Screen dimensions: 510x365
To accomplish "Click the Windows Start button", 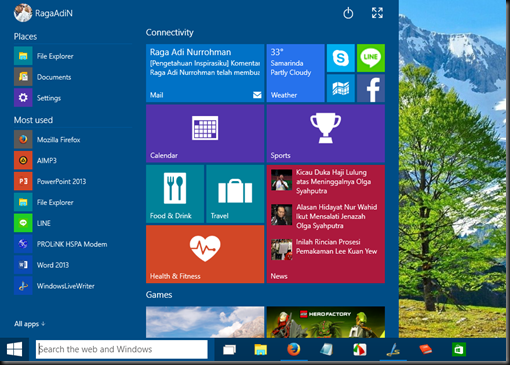I will click(15, 349).
